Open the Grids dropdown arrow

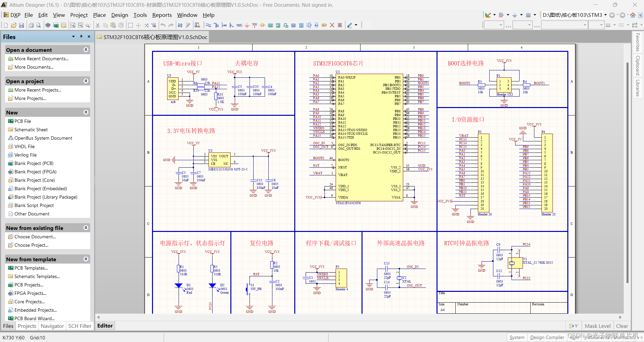point(535,15)
